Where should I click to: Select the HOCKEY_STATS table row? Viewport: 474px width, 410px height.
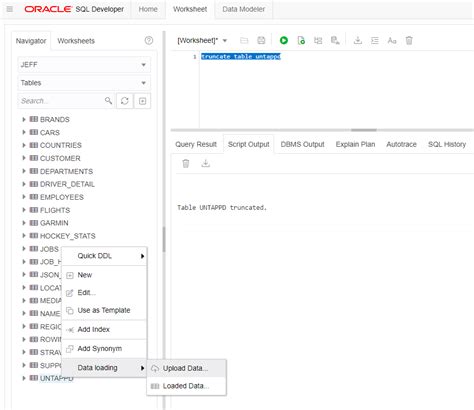pyautogui.click(x=68, y=236)
